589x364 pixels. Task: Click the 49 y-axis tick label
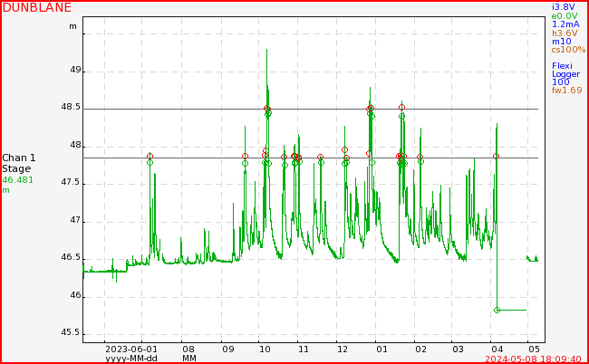click(x=76, y=70)
